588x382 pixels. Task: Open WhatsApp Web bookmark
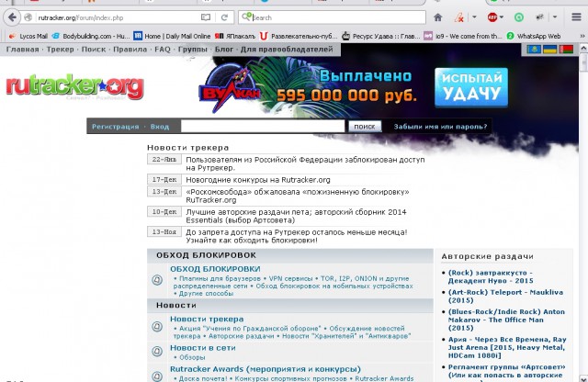pos(534,36)
